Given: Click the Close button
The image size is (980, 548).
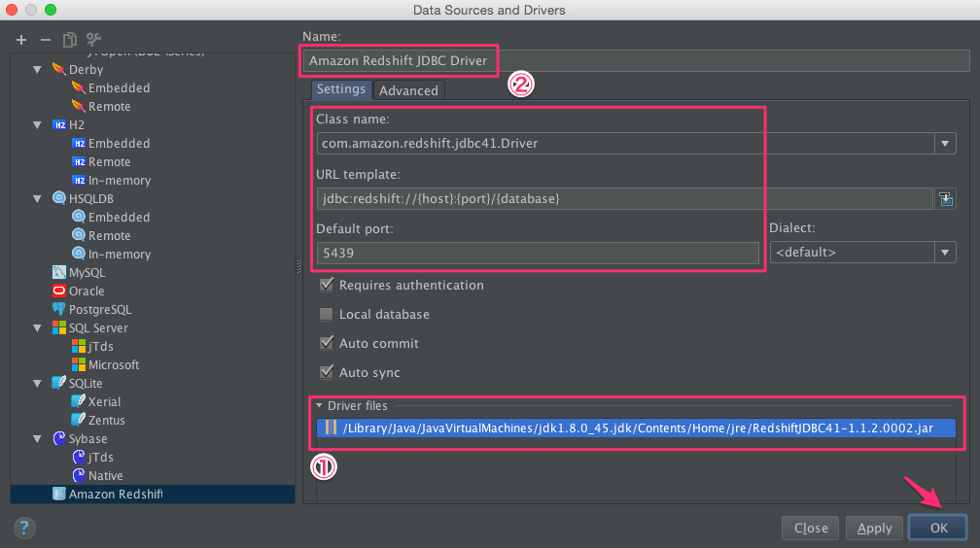Looking at the screenshot, I should tap(811, 528).
